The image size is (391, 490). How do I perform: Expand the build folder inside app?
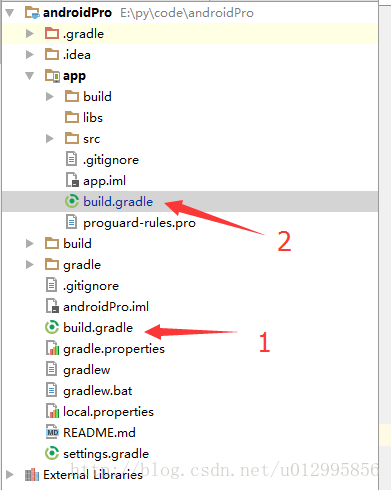(50, 97)
